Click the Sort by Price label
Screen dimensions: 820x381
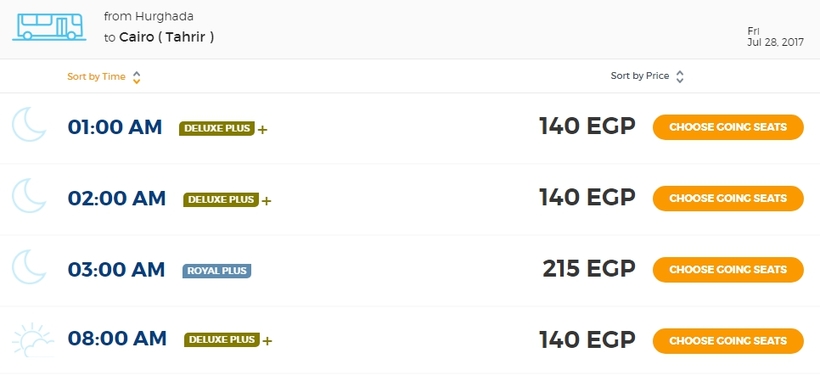640,76
